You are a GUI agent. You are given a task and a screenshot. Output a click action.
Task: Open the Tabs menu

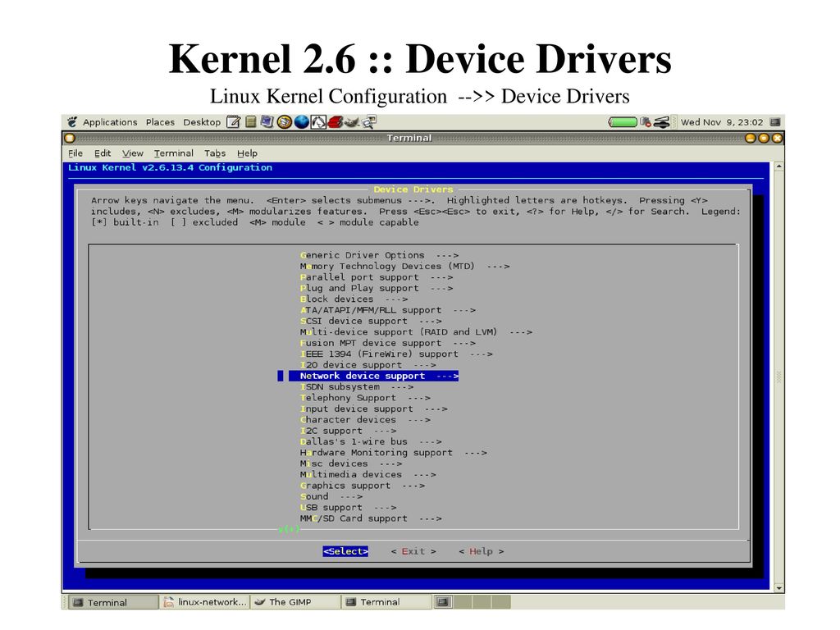[x=215, y=153]
